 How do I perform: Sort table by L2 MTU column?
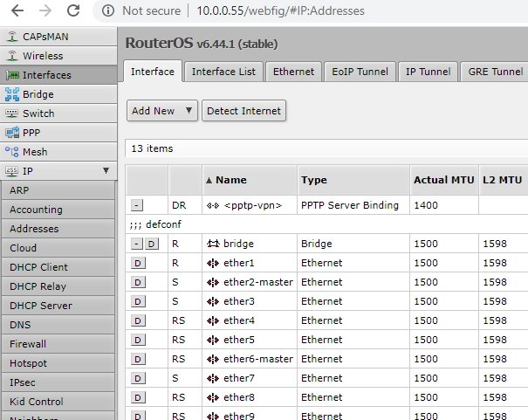[x=503, y=180]
